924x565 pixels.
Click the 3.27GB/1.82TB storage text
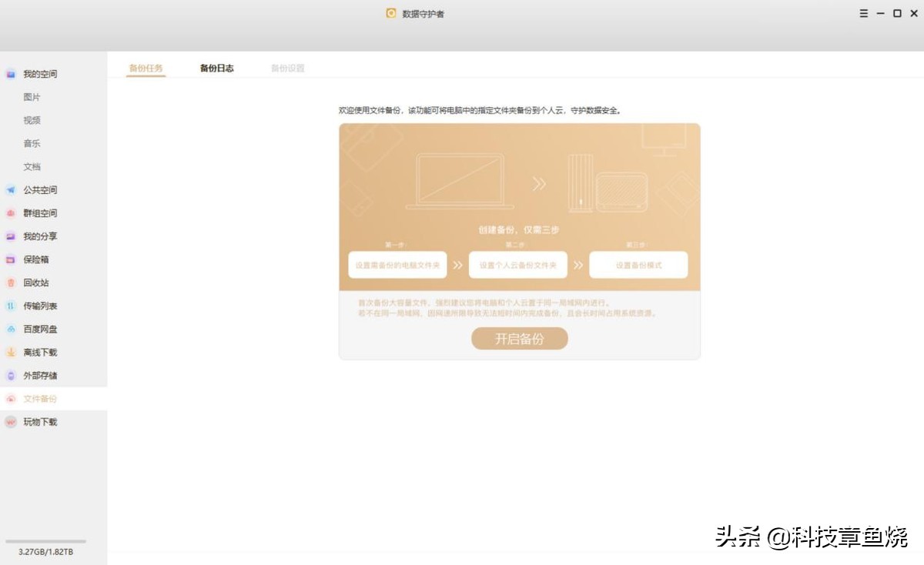coord(46,552)
